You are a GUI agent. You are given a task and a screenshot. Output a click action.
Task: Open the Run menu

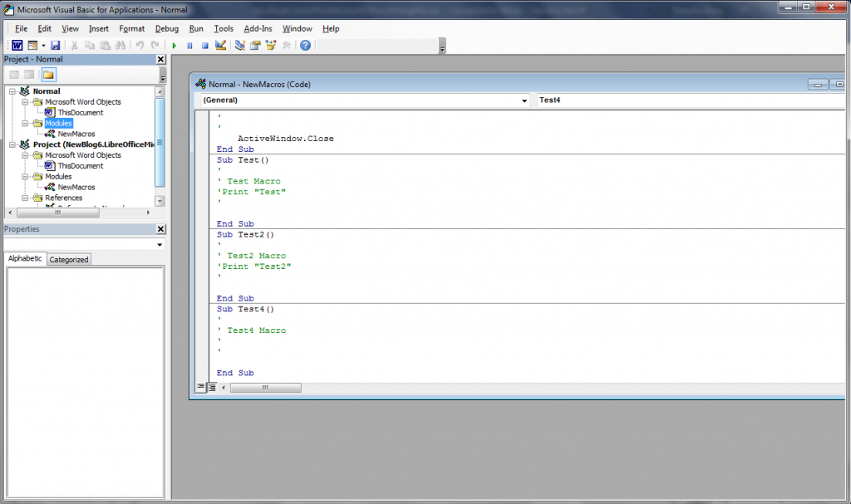pos(196,29)
